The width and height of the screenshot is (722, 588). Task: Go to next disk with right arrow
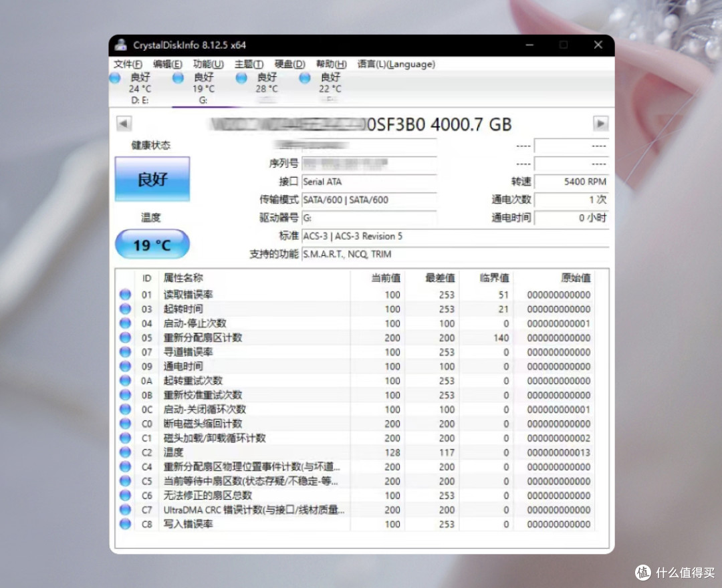pos(600,124)
